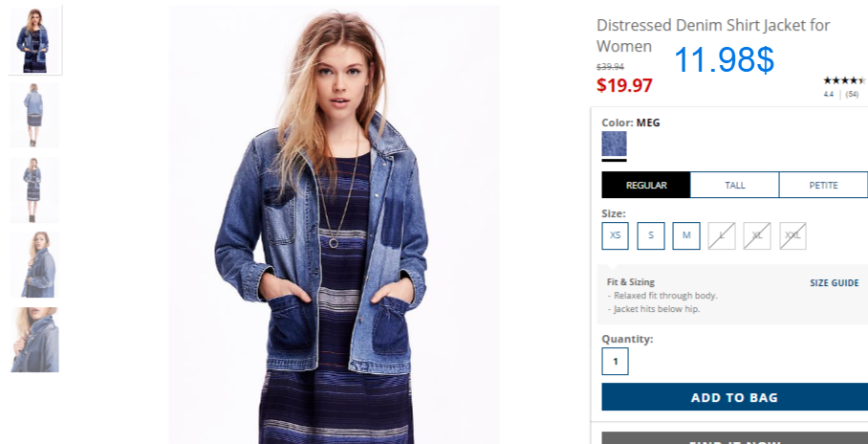Screen dimensions: 868x444
Task: Click the unavailable XL size box
Action: click(x=757, y=235)
